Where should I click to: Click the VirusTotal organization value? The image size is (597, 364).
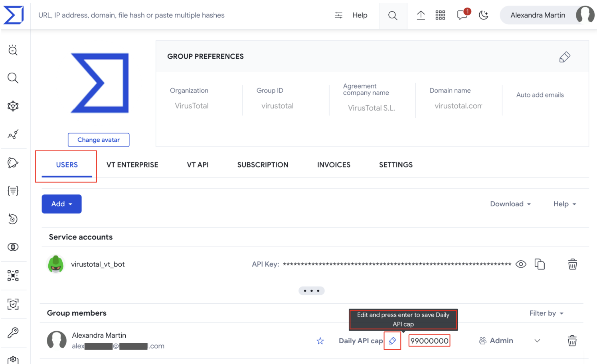pyautogui.click(x=192, y=106)
